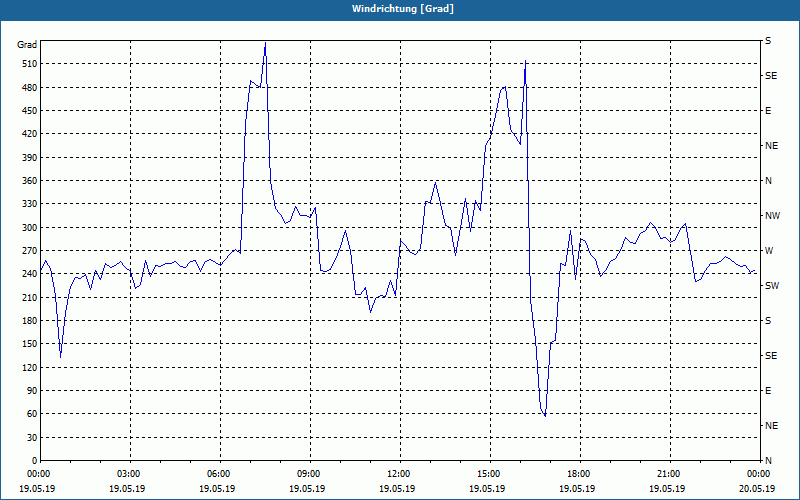Select the E compass label beside the 90 gridline

[x=768, y=391]
